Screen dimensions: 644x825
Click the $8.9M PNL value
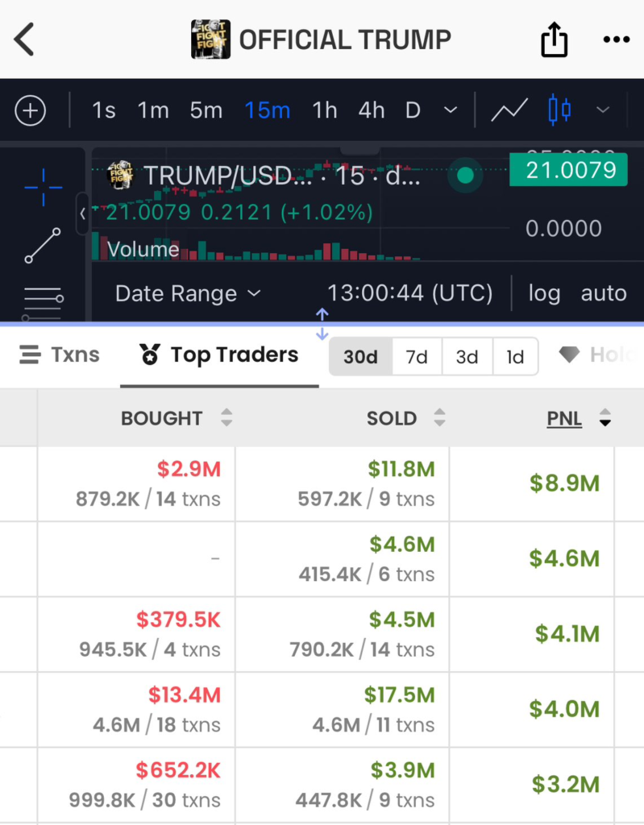[564, 483]
